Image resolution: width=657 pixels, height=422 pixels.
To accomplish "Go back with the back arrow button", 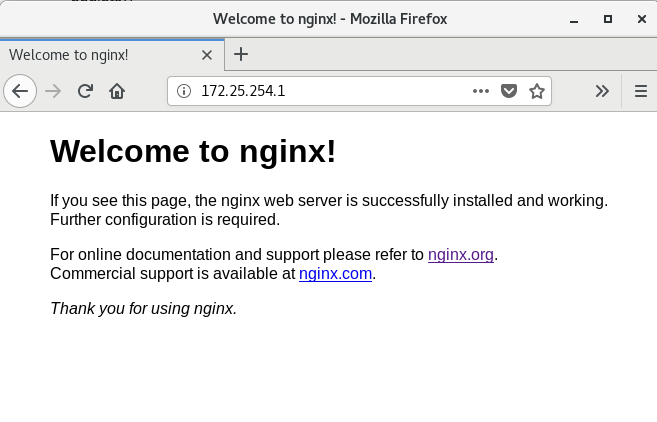I will pos(20,91).
